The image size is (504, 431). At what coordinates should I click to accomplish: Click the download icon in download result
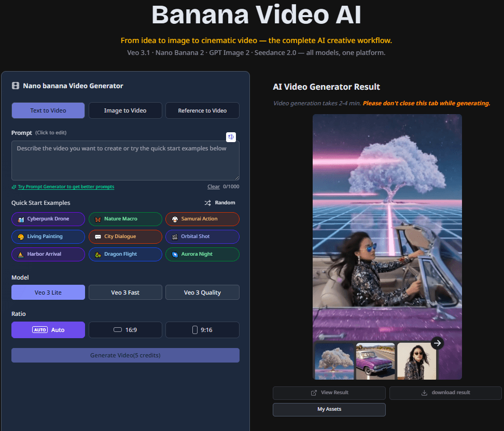pos(424,393)
